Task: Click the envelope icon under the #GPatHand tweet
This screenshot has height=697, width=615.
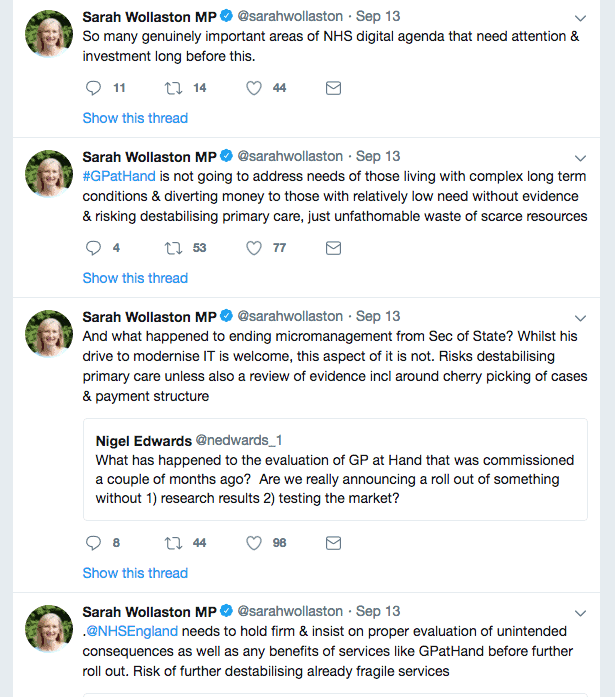Action: [334, 248]
